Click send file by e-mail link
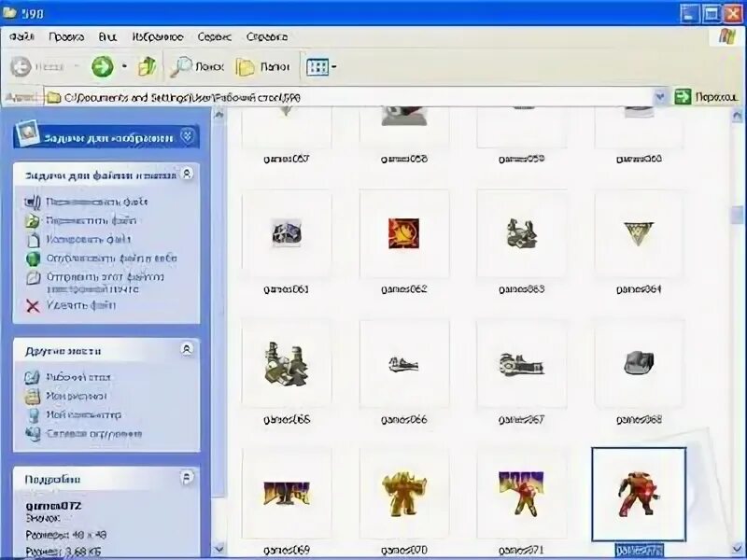 pos(105,283)
